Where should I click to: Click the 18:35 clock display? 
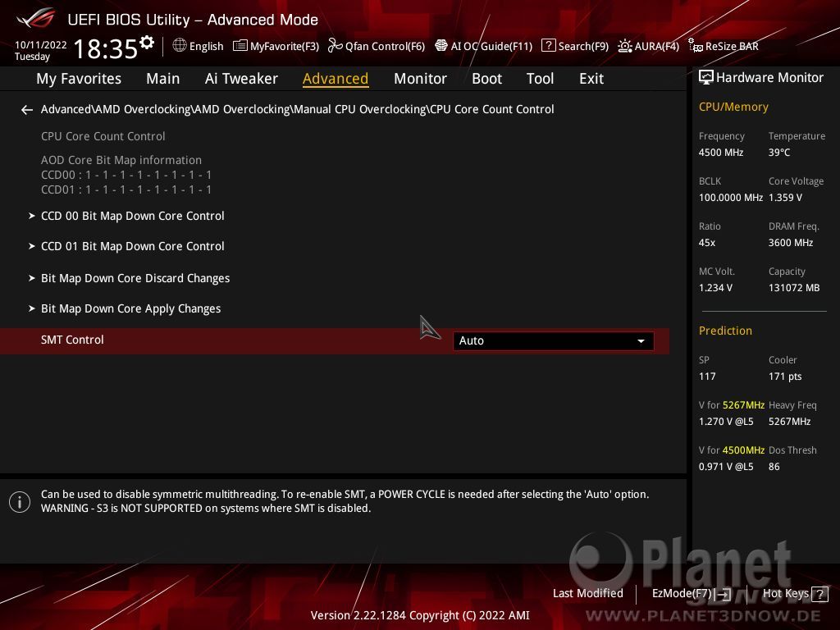pos(106,48)
